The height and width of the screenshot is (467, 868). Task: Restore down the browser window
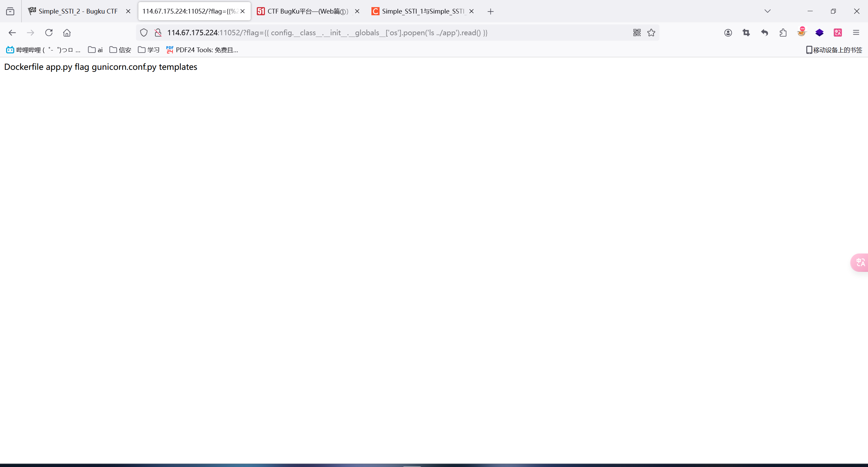click(x=833, y=11)
